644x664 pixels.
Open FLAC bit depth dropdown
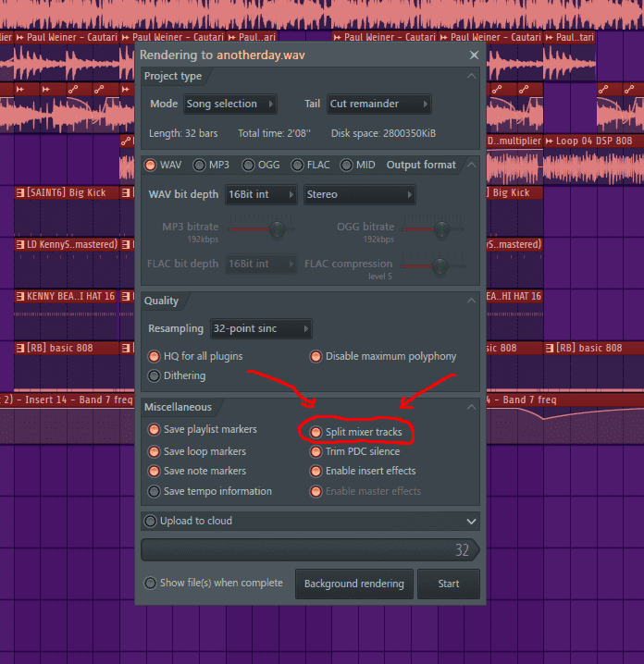pyautogui.click(x=261, y=264)
